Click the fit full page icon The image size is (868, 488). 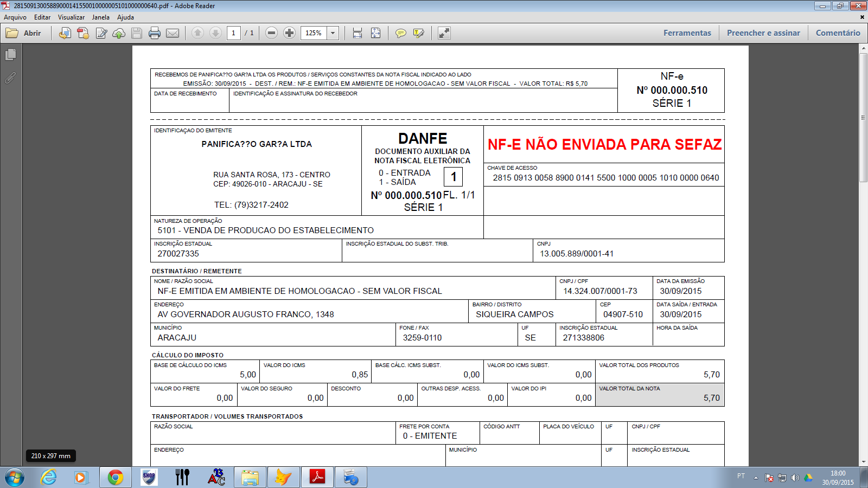[x=375, y=33]
